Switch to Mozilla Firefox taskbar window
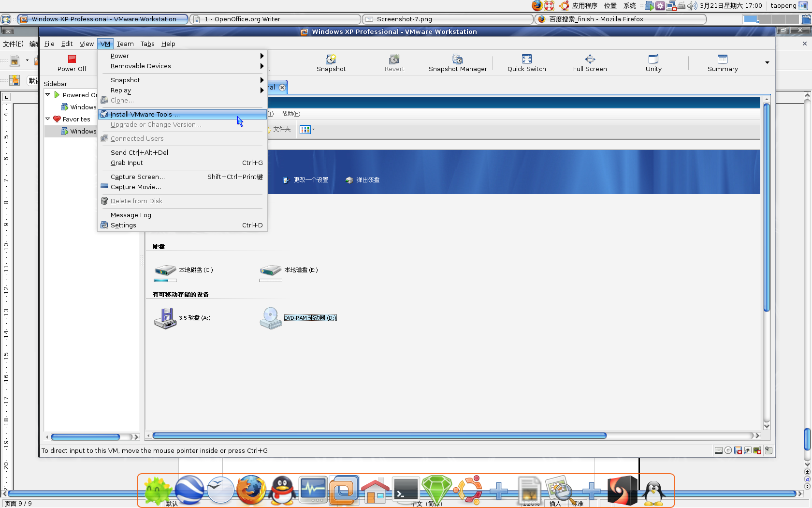This screenshot has width=812, height=508. point(620,19)
